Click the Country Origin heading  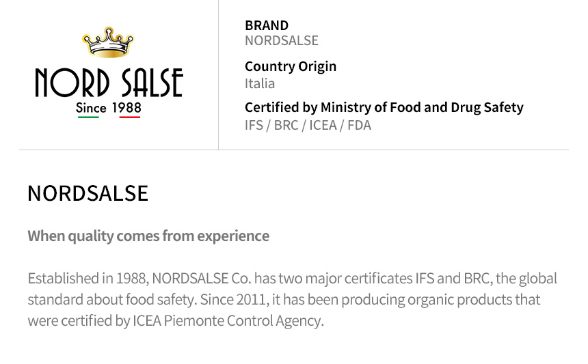(x=291, y=66)
